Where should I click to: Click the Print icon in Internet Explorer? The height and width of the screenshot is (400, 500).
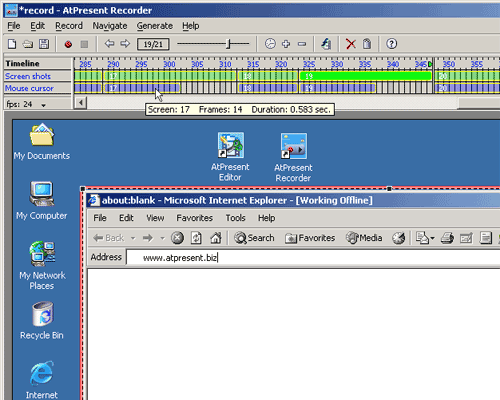tap(447, 238)
